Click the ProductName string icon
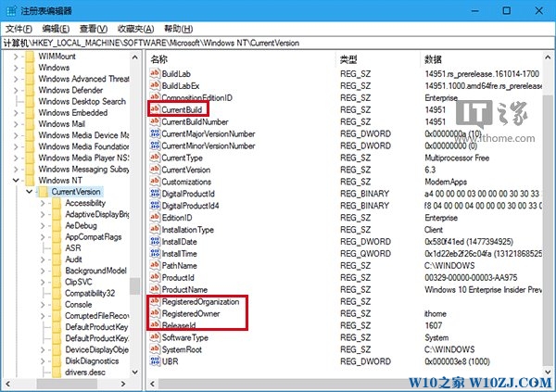This screenshot has width=556, height=392. click(x=155, y=289)
